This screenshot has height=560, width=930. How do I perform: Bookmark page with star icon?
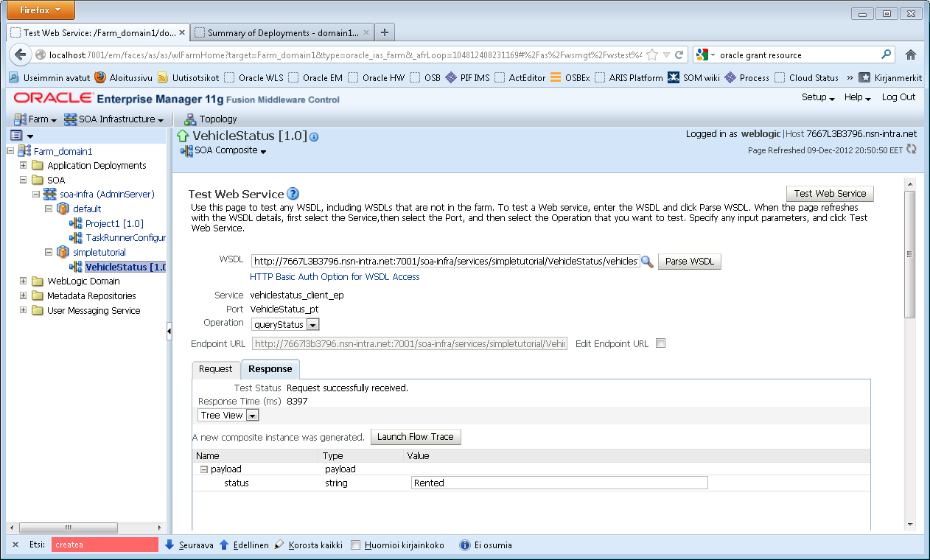pos(652,55)
